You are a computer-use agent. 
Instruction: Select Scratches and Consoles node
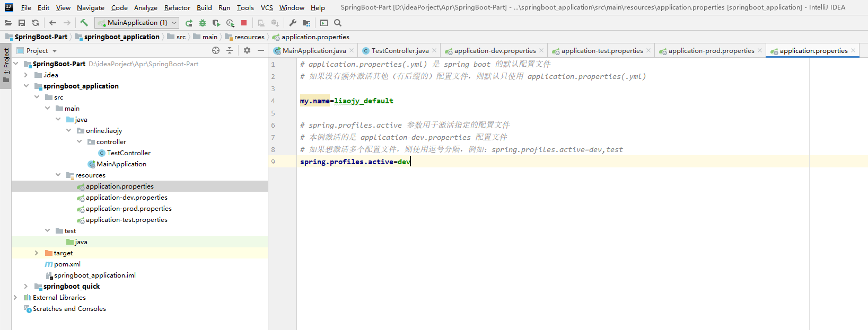point(69,308)
